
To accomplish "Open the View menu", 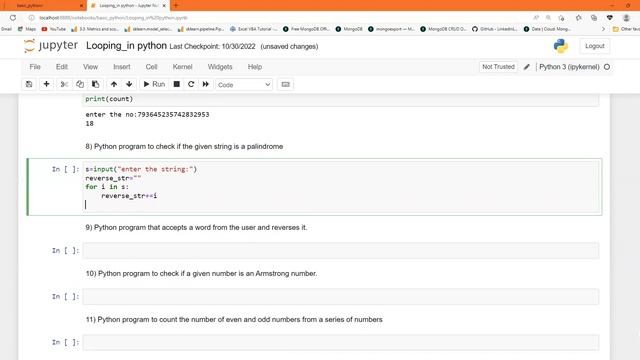I will [91, 67].
